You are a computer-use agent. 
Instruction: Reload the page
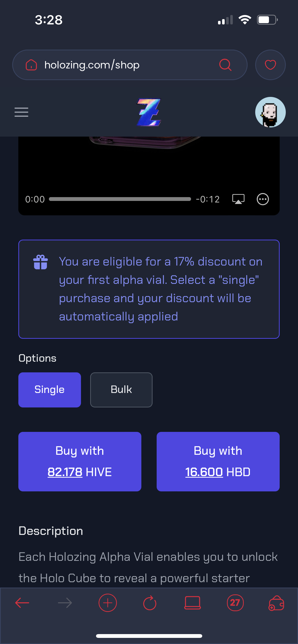[x=150, y=603]
